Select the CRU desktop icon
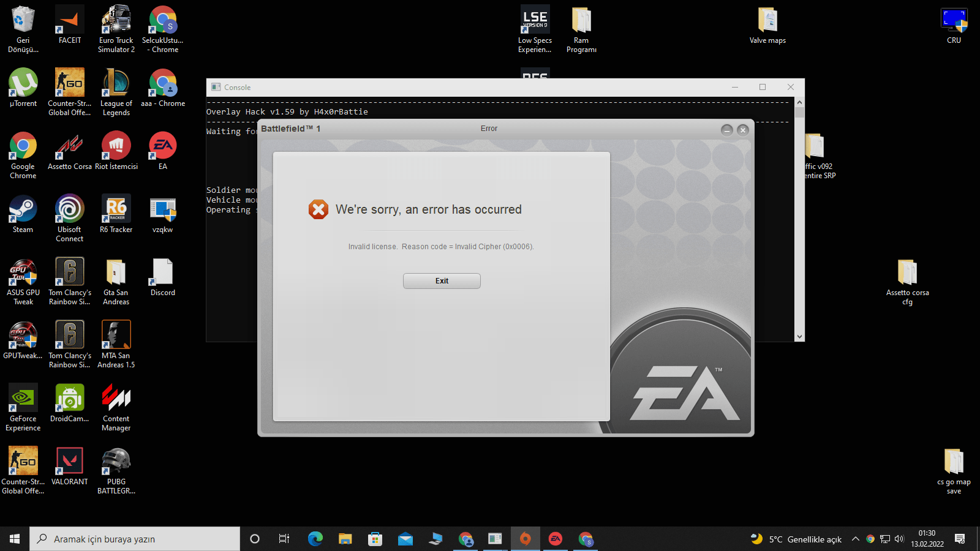 954,24
